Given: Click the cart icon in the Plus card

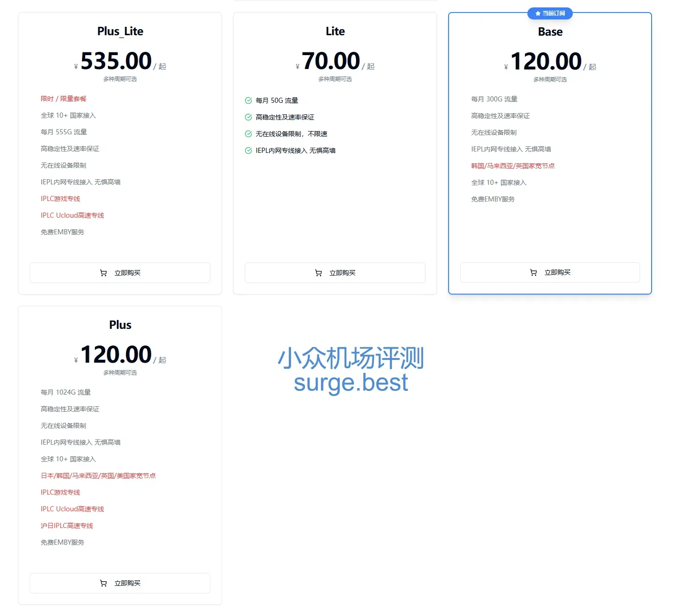Looking at the screenshot, I should (x=103, y=583).
